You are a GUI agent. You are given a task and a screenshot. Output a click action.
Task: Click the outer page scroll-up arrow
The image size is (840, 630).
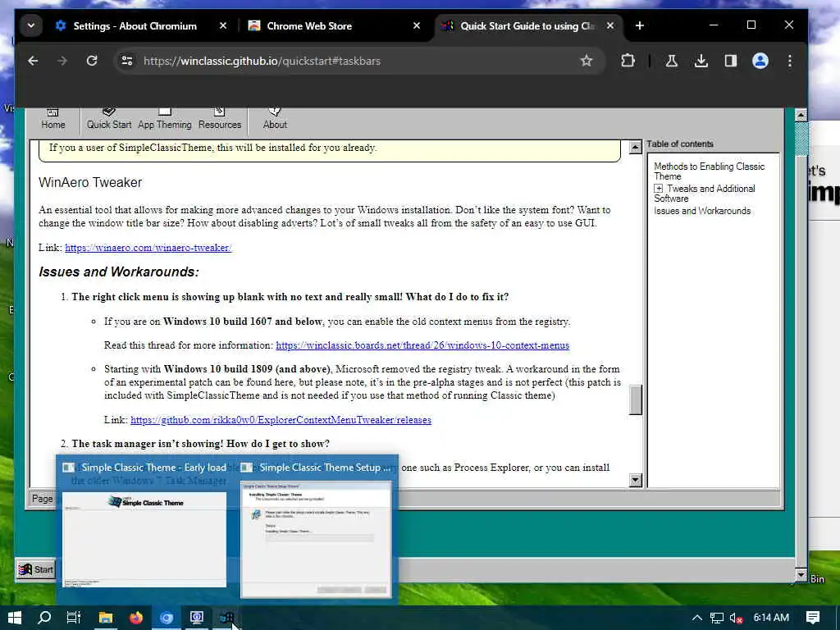[x=801, y=115]
